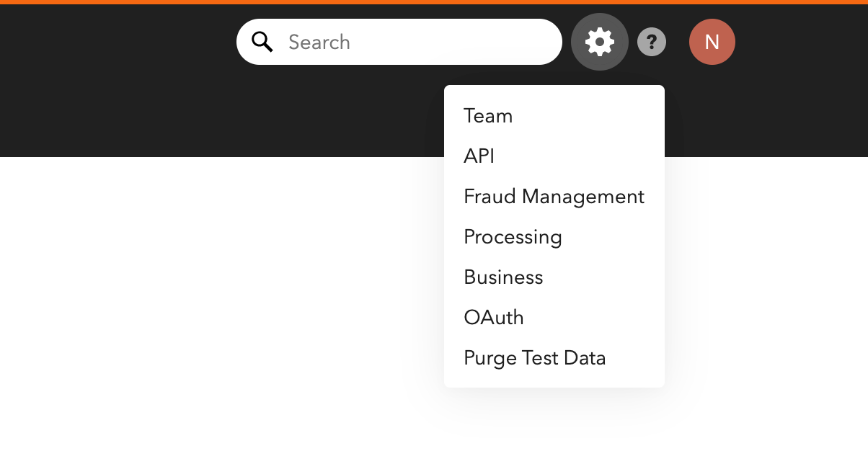868x451 pixels.
Task: Open the user avatar labeled N
Action: [712, 42]
